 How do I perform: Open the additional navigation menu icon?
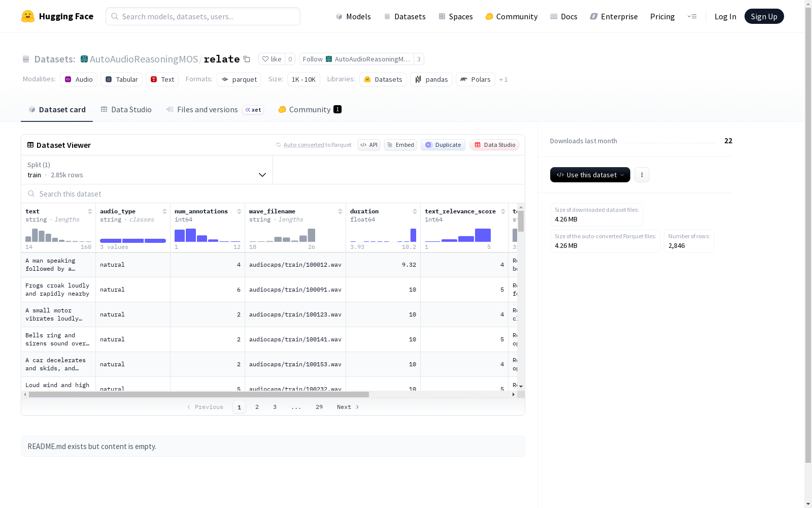coord(692,16)
